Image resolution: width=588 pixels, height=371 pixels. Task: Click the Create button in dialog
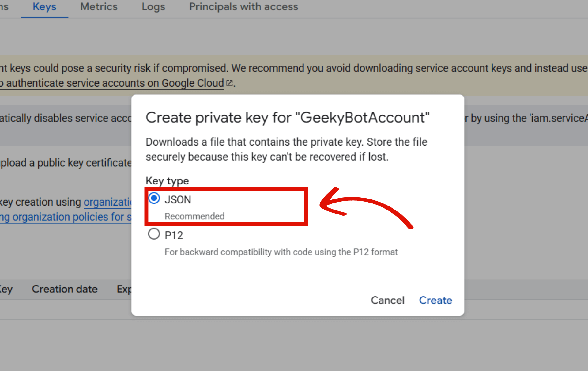(435, 300)
